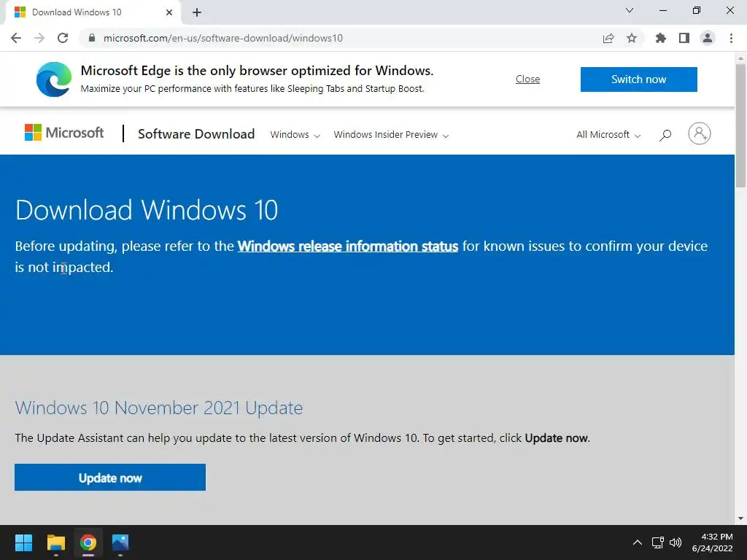Viewport: 747px width, 560px height.
Task: Go back with the browser back arrow
Action: click(x=16, y=38)
